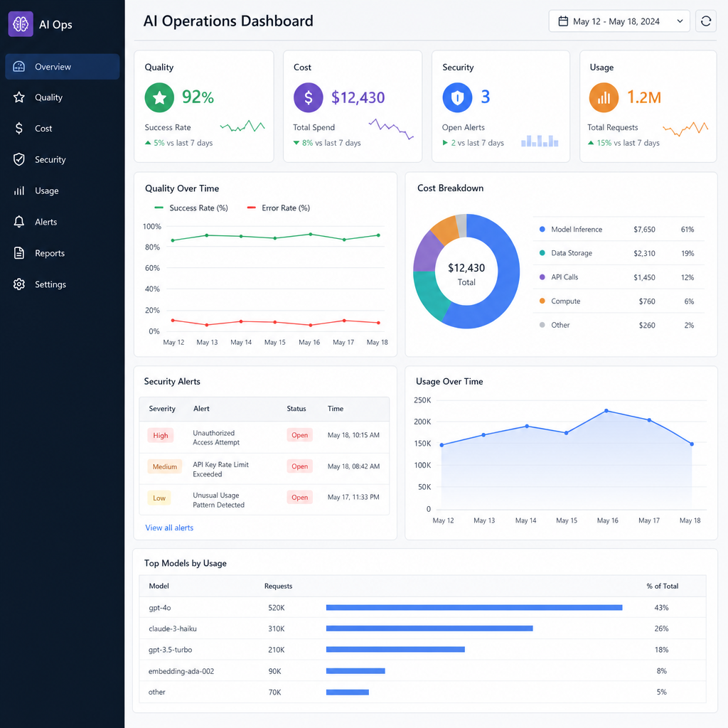Open the date range dropdown chevron
This screenshot has height=728, width=728.
680,21
